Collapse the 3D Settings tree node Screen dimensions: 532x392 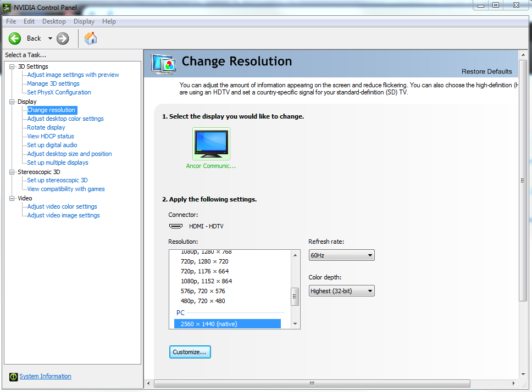[x=12, y=67]
